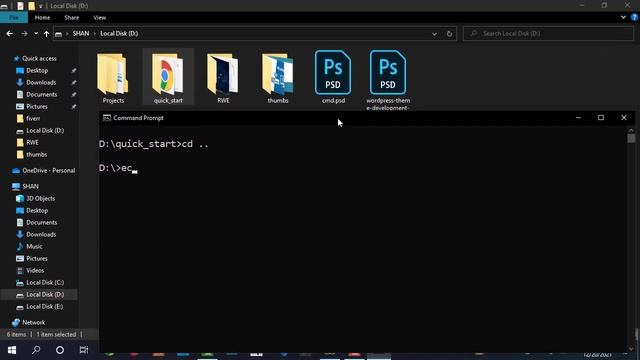Click the Quick Access Toolbar customize arrow

click(x=40, y=6)
